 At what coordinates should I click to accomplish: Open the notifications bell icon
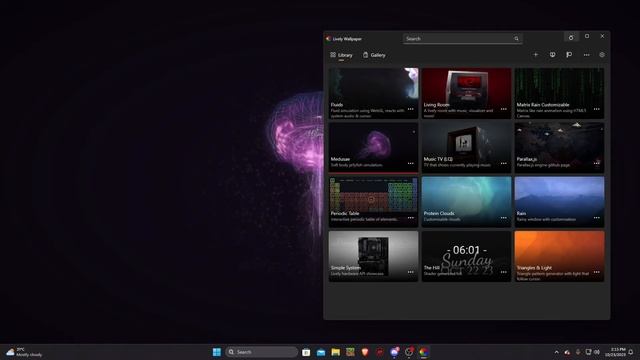click(x=631, y=352)
